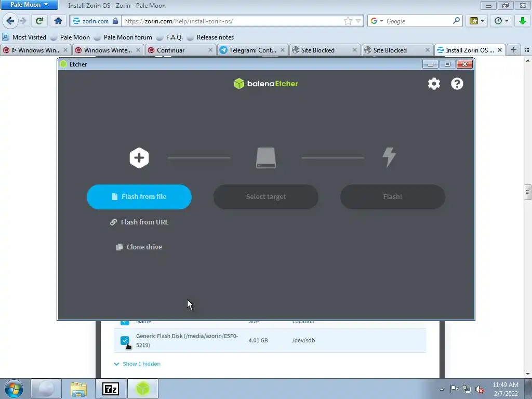Click the plus hexagon source icon

coord(139,158)
